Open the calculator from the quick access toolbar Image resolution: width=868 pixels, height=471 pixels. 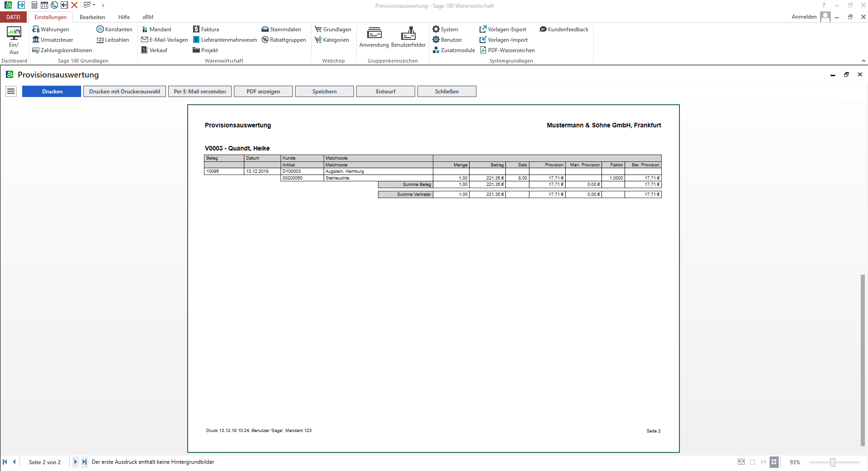[x=34, y=5]
